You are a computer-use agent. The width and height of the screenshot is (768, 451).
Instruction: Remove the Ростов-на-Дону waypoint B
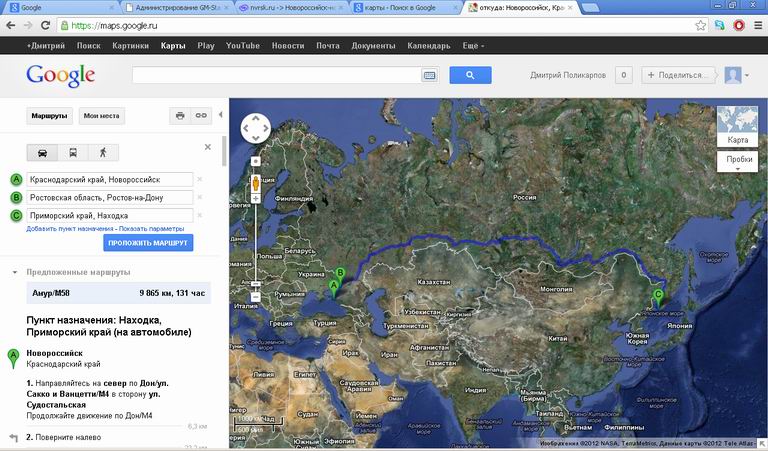200,197
